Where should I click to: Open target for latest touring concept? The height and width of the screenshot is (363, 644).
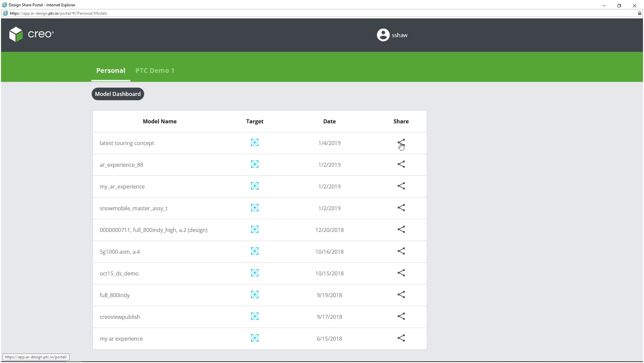point(254,143)
